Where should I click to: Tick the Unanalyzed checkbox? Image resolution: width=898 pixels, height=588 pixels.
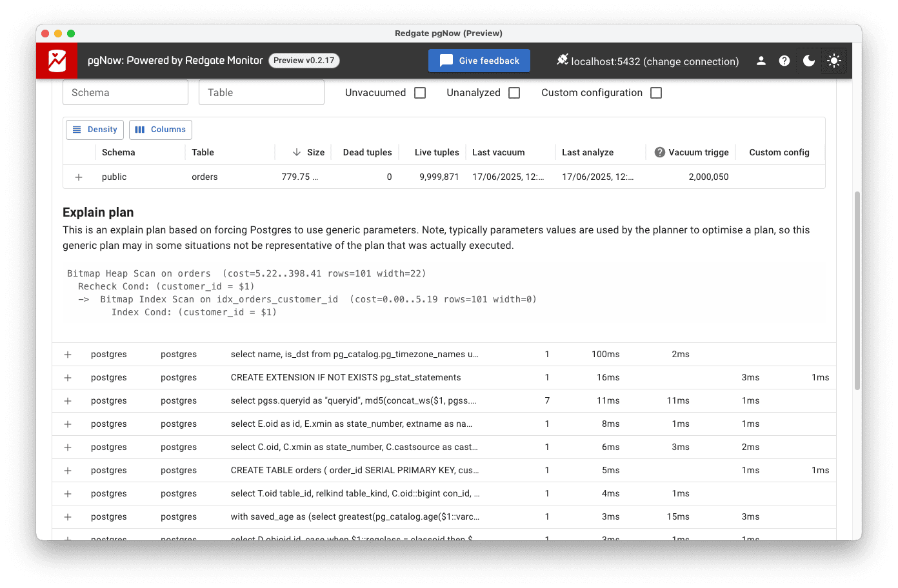[x=514, y=93]
